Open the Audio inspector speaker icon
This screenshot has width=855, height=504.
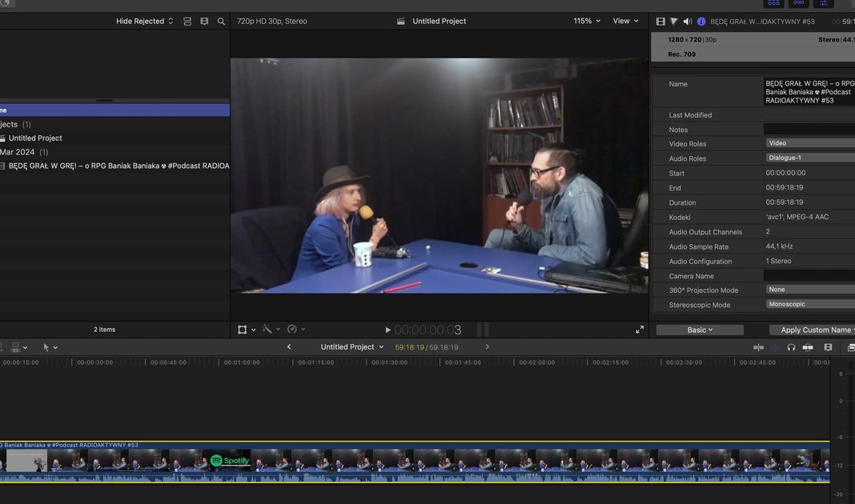click(x=687, y=22)
